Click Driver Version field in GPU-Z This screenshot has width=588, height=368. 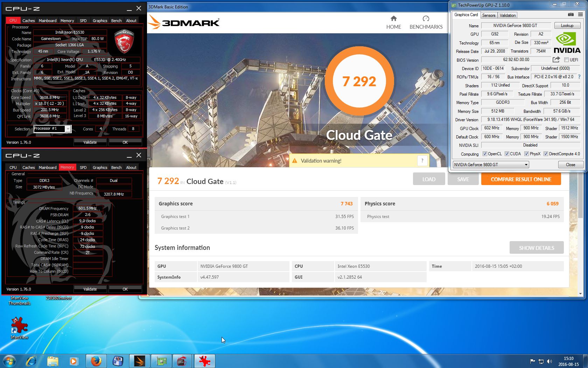tap(531, 120)
